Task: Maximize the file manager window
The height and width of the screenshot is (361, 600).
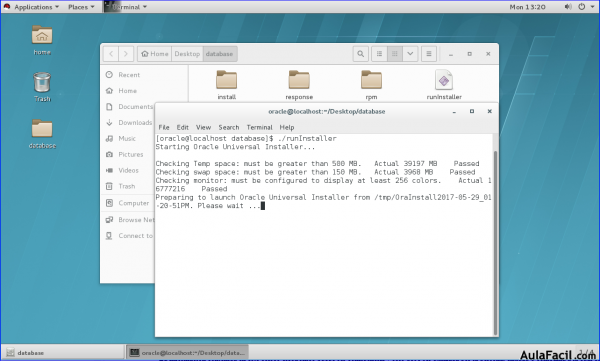Action: click(x=470, y=54)
